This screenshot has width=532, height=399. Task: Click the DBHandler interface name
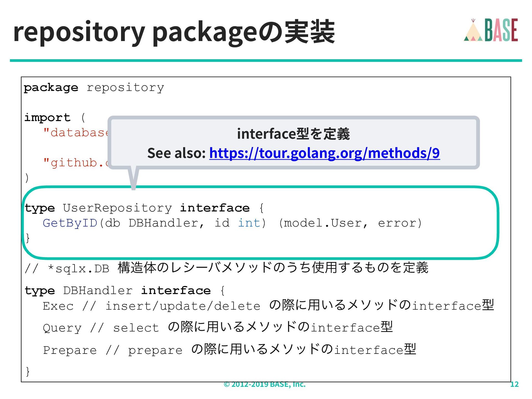pyautogui.click(x=98, y=291)
